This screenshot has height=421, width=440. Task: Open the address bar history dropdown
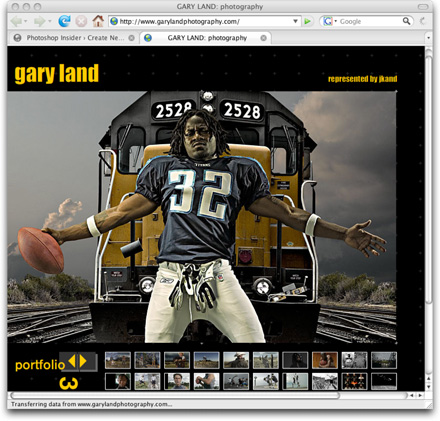295,21
